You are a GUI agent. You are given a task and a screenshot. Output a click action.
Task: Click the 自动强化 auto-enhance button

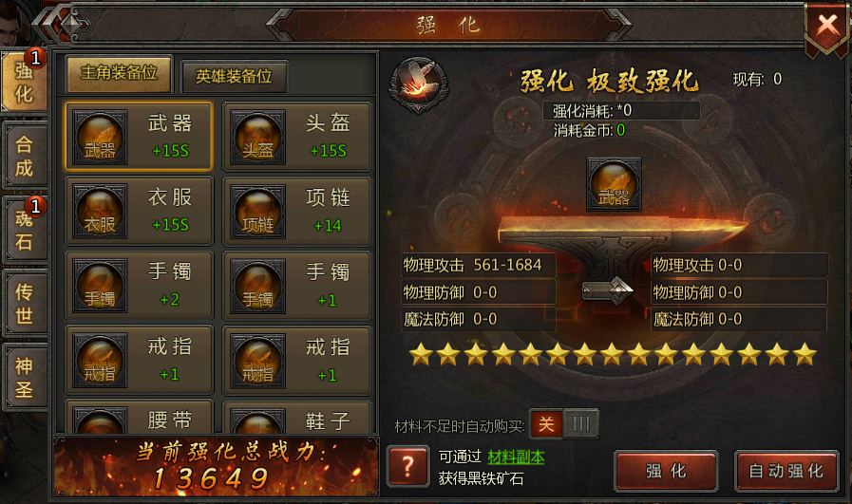click(786, 471)
